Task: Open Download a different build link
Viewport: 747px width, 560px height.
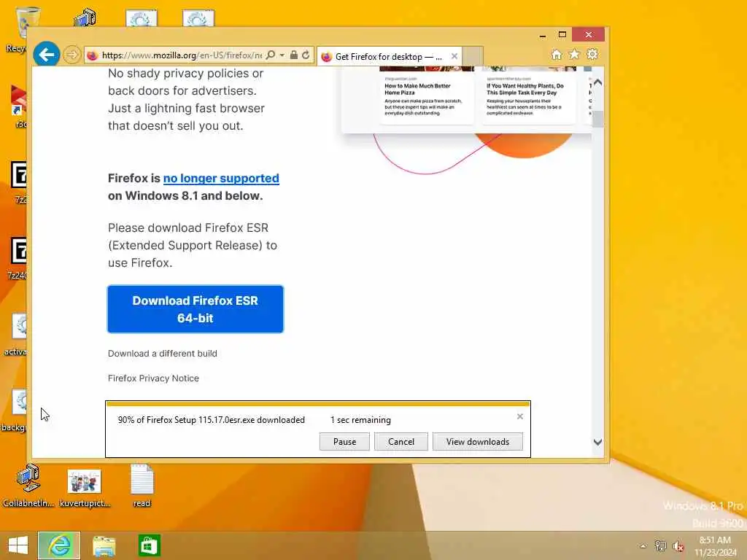Action: (x=163, y=354)
